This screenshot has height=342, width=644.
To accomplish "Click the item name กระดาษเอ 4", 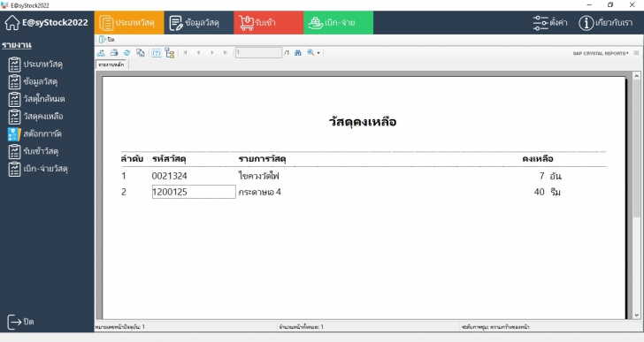I will click(259, 192).
